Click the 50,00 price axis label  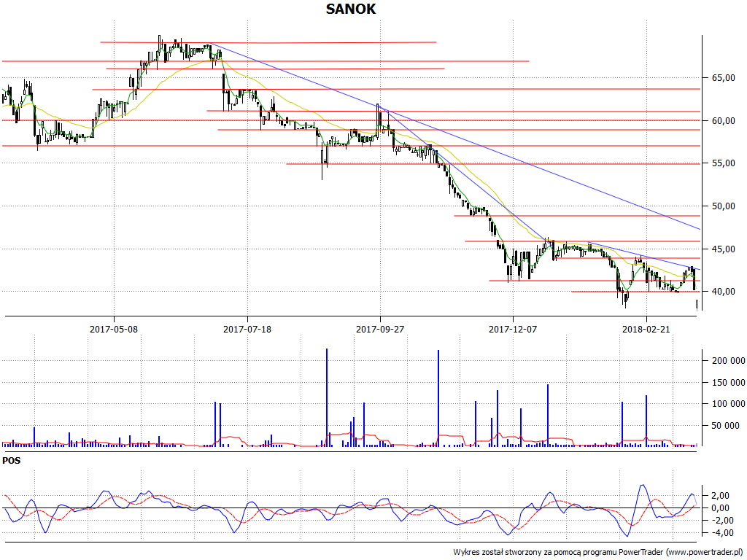(x=723, y=206)
